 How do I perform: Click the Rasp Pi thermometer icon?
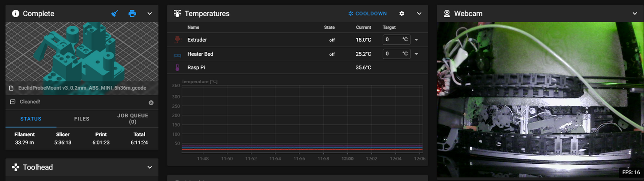coord(177,68)
